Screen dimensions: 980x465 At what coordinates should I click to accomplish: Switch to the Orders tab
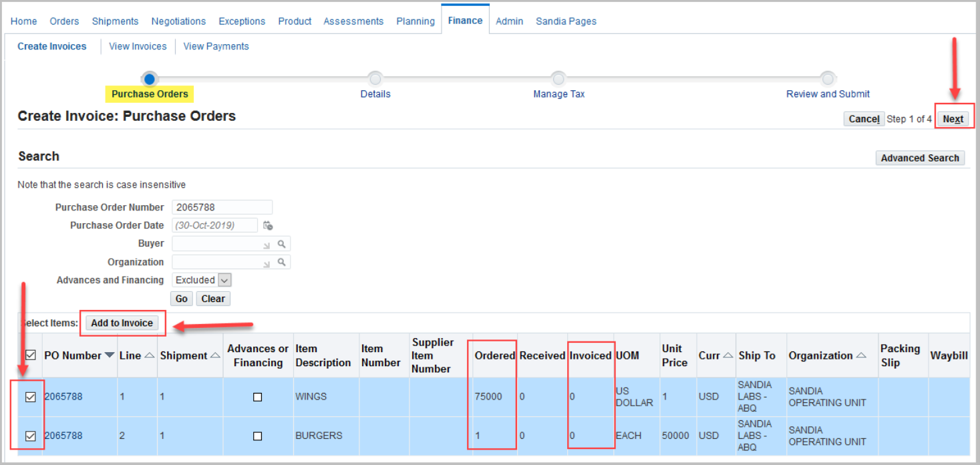click(x=64, y=21)
